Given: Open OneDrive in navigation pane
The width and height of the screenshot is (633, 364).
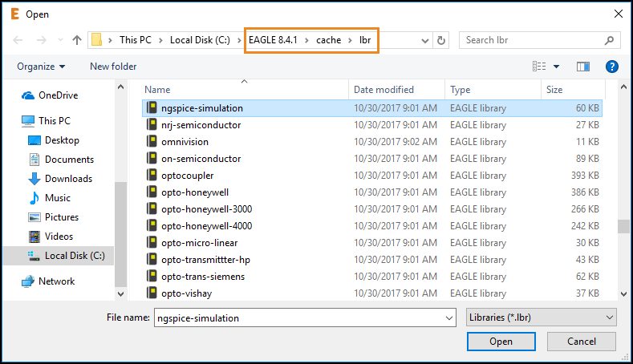Looking at the screenshot, I should (x=50, y=95).
